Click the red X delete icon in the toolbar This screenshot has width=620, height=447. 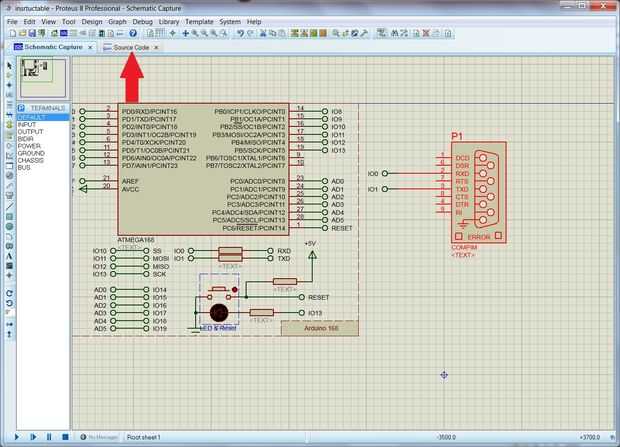[x=426, y=34]
